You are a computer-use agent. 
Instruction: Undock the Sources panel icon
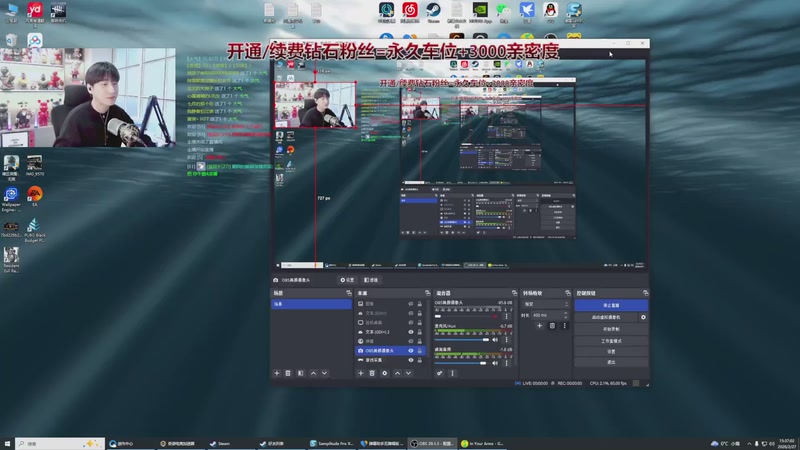[x=428, y=293]
